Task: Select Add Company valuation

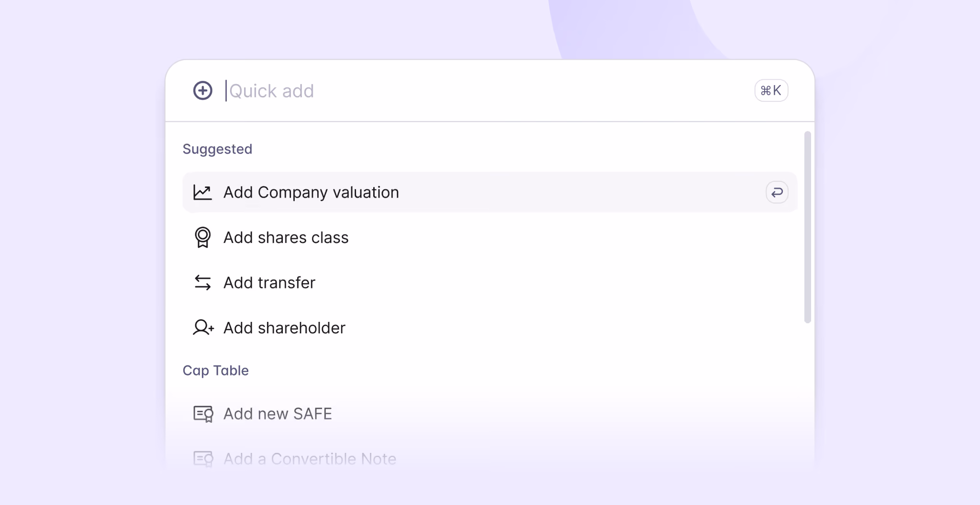Action: coord(311,192)
